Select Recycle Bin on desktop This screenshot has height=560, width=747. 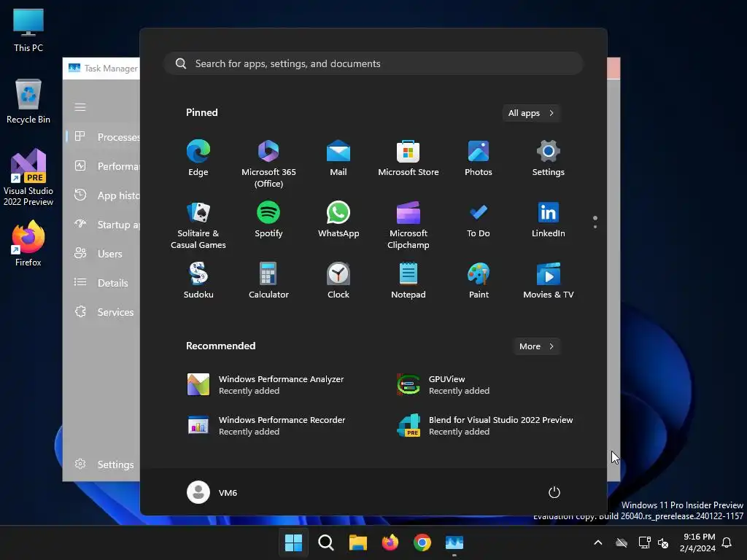(x=28, y=101)
